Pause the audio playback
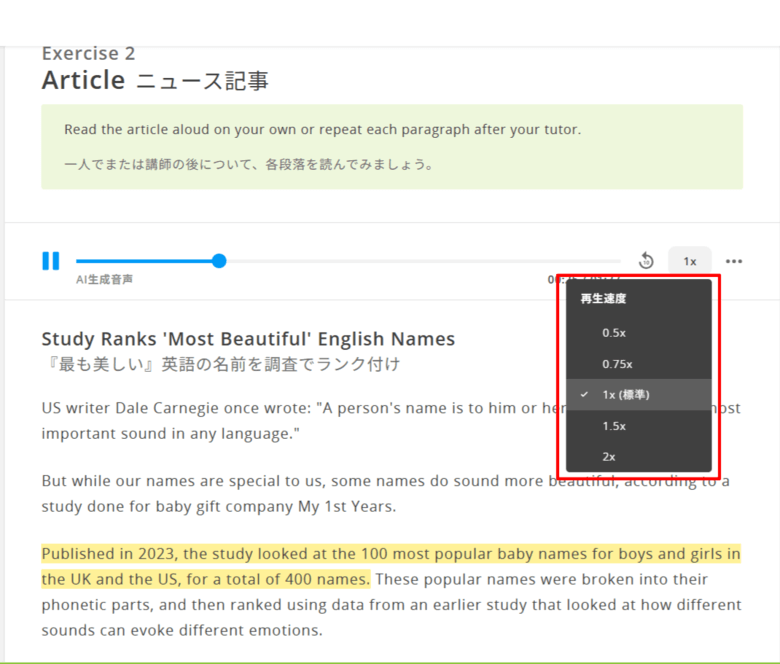Image resolution: width=780 pixels, height=664 pixels. pos(50,261)
